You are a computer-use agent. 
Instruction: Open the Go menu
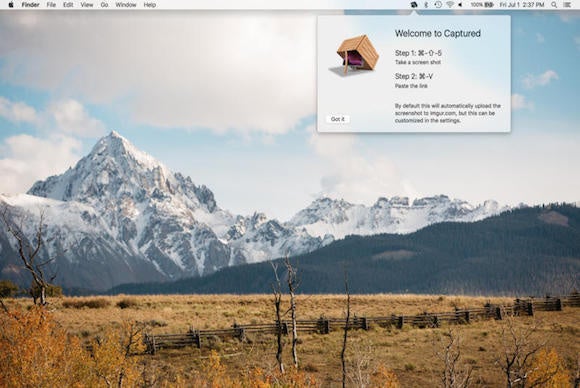(x=104, y=5)
